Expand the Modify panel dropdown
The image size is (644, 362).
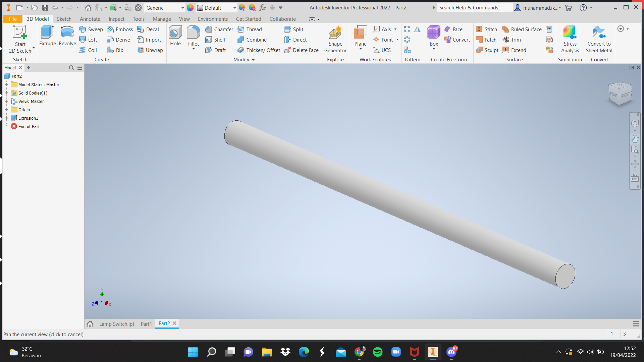click(253, 60)
